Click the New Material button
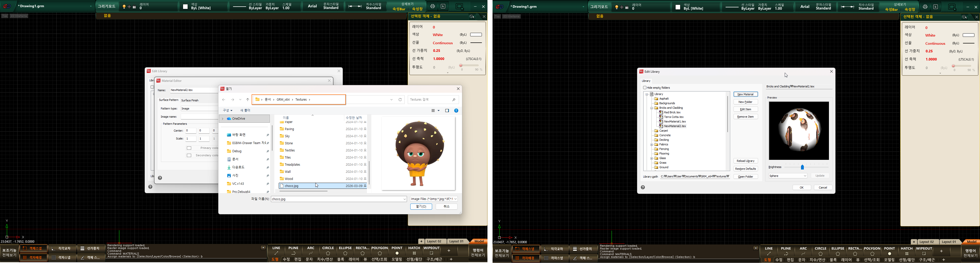This screenshot has width=980, height=263. (746, 94)
